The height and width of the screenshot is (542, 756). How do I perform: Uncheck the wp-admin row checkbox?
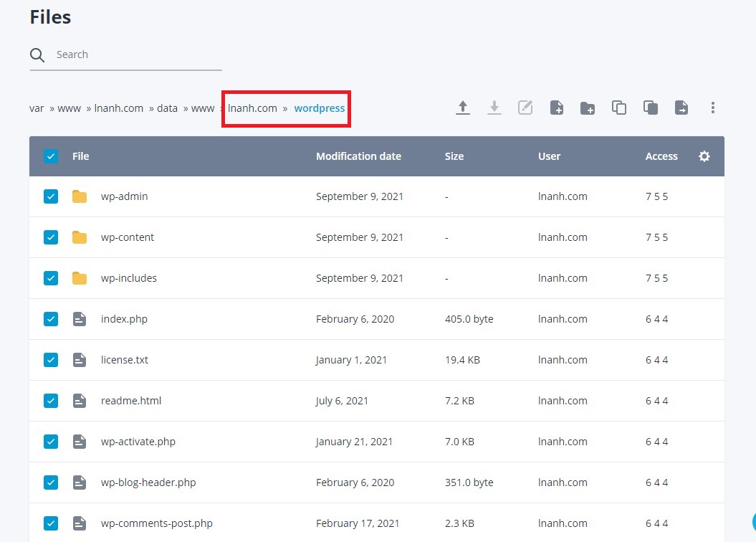51,196
